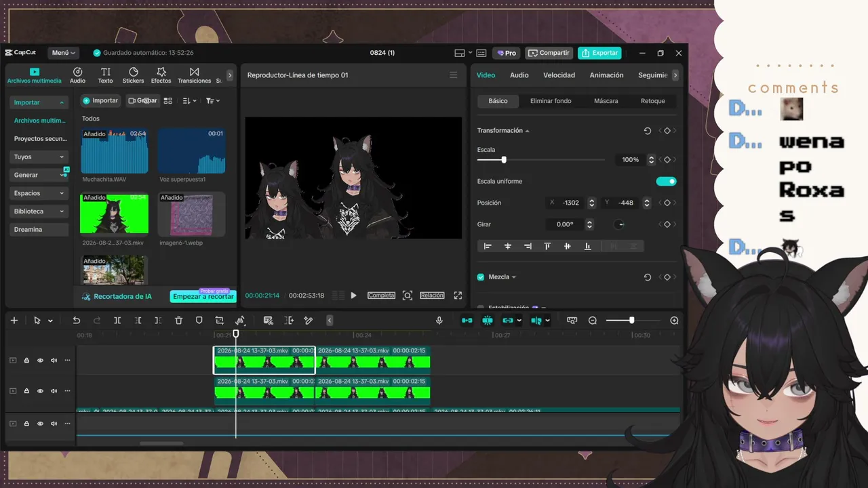Adjust the Escala slider handle
The width and height of the screenshot is (868, 488).
point(503,160)
